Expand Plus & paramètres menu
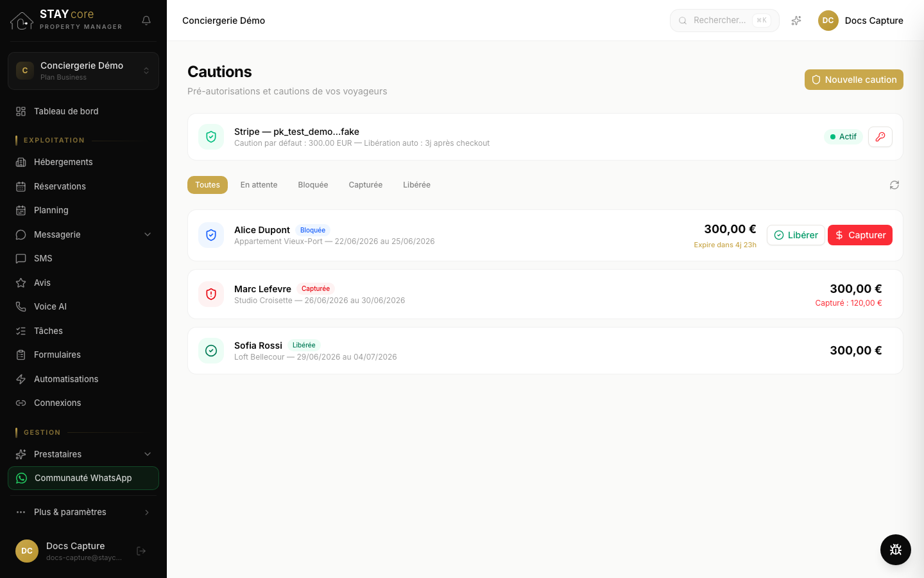 click(83, 512)
